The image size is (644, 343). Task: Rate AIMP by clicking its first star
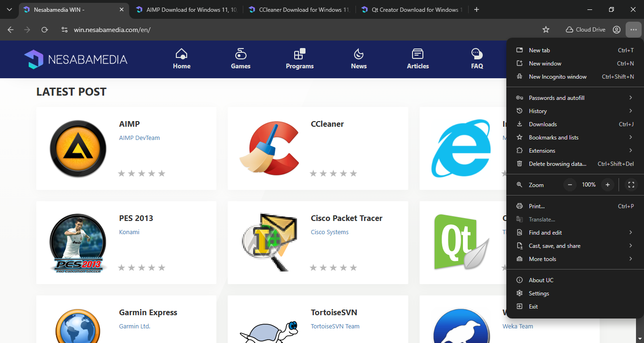(x=122, y=173)
